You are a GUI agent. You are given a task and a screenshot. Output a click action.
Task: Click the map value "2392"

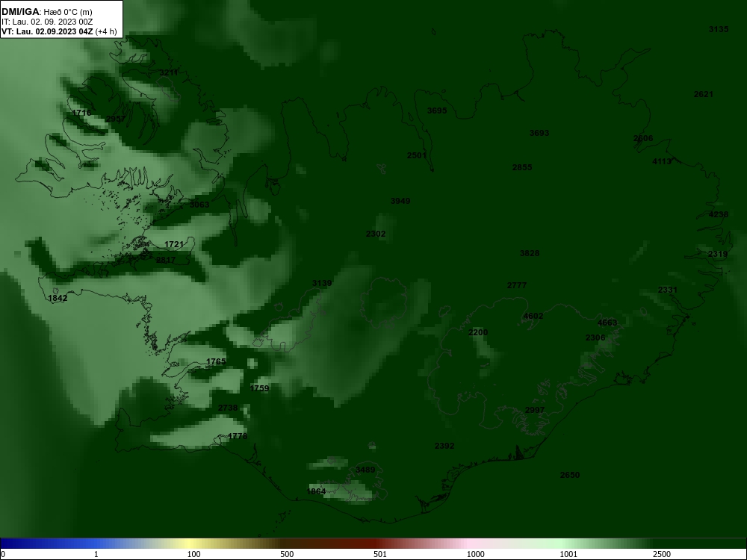click(444, 446)
